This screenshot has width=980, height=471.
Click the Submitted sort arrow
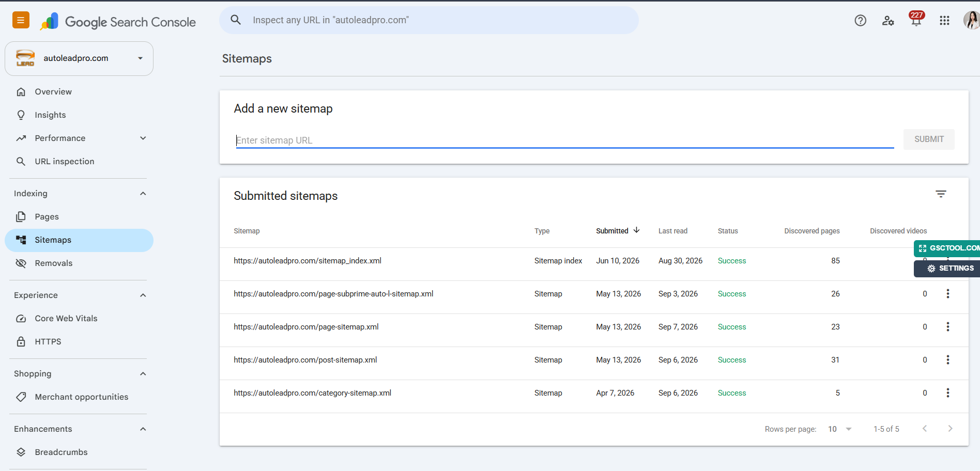[636, 230]
